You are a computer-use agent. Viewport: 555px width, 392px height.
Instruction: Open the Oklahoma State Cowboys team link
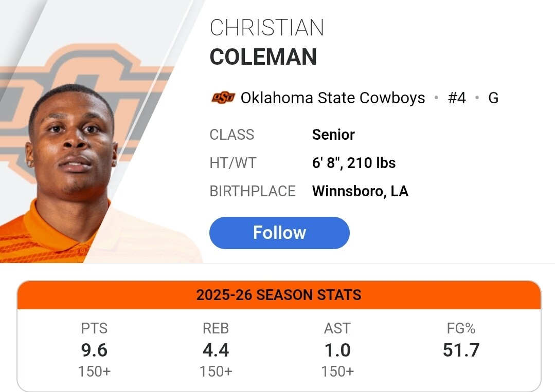333,98
